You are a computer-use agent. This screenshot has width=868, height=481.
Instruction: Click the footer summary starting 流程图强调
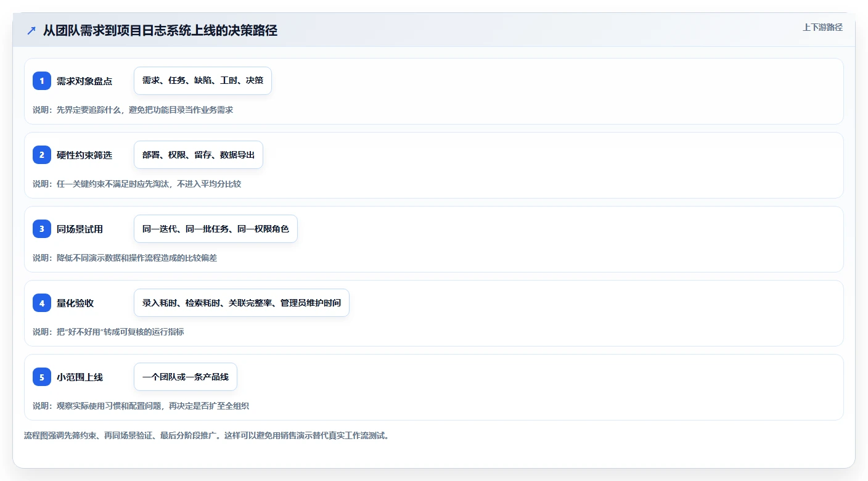207,435
